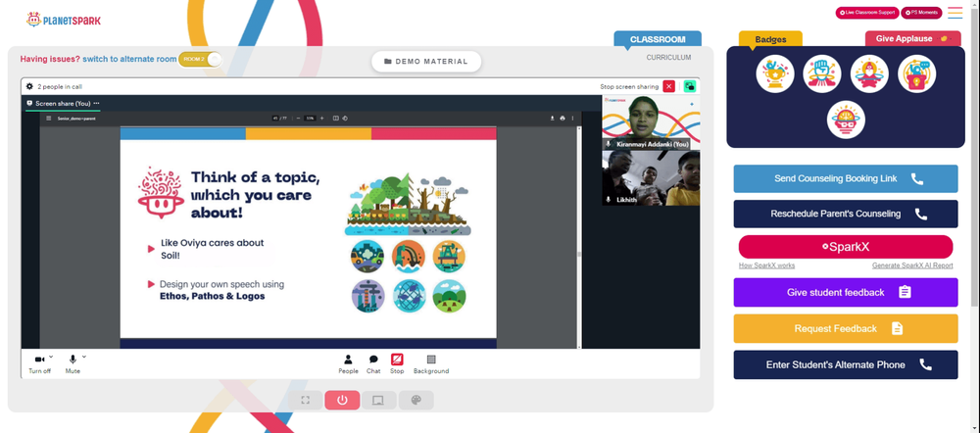
Task: Switch to the CURRICULUM tab
Action: pyautogui.click(x=668, y=58)
